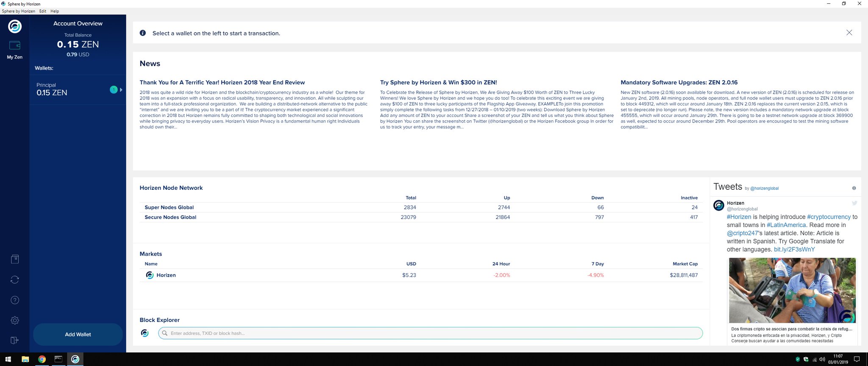Click the Secure Nodes down value 797
Viewport: 868px width, 366px height.
pos(599,217)
